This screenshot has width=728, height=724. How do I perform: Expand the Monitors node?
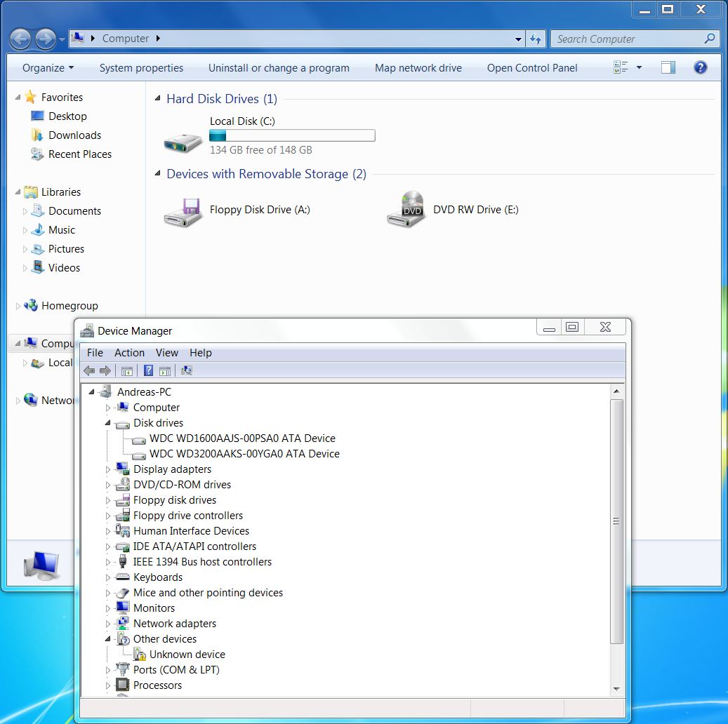click(107, 608)
